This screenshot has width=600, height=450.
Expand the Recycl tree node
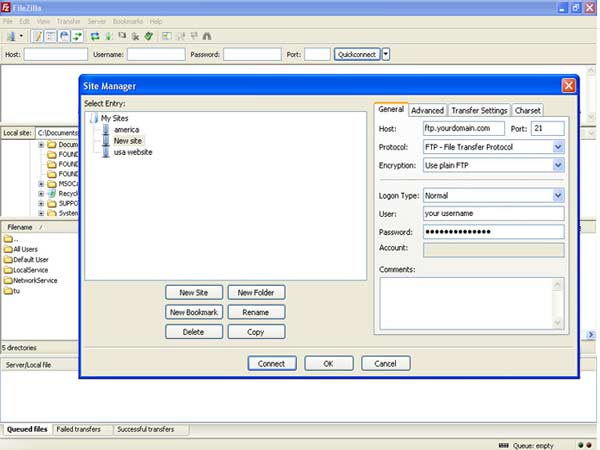[x=41, y=194]
